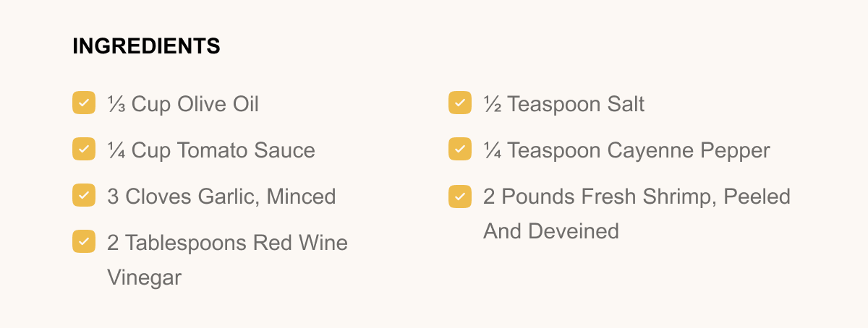The image size is (868, 328).
Task: Click the ½ fraction before Teaspoon Salt
Action: [x=492, y=104]
